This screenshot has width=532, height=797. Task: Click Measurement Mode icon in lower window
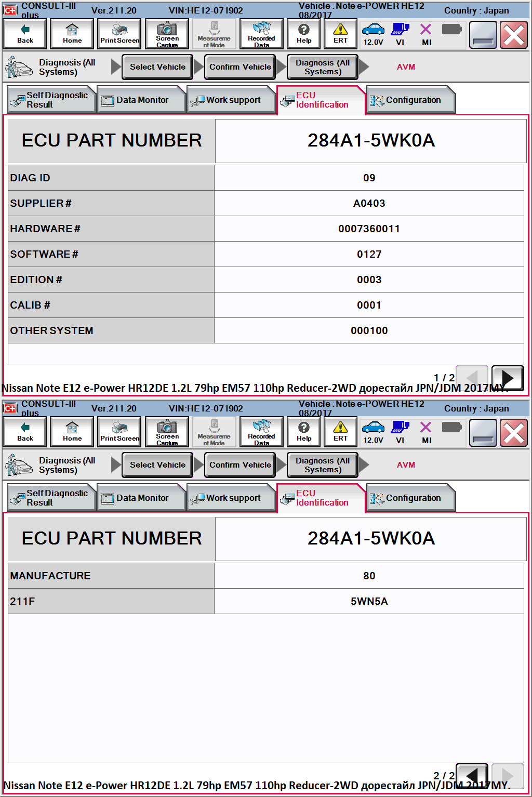point(214,432)
